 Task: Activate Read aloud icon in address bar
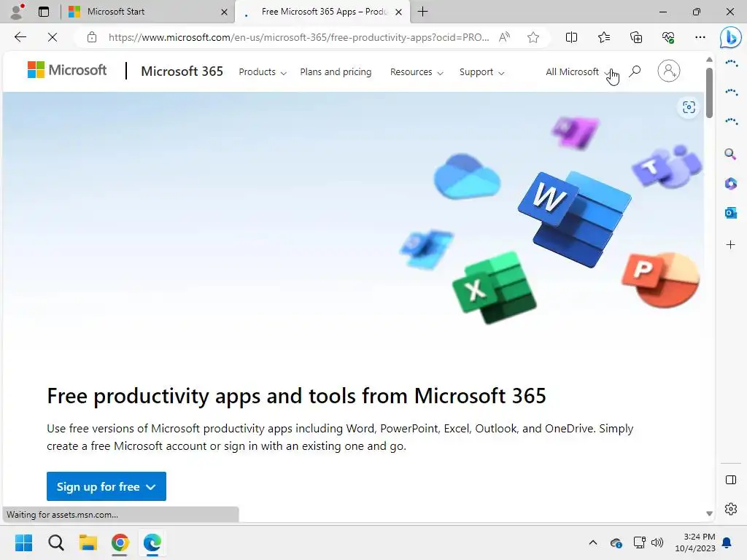pyautogui.click(x=505, y=37)
